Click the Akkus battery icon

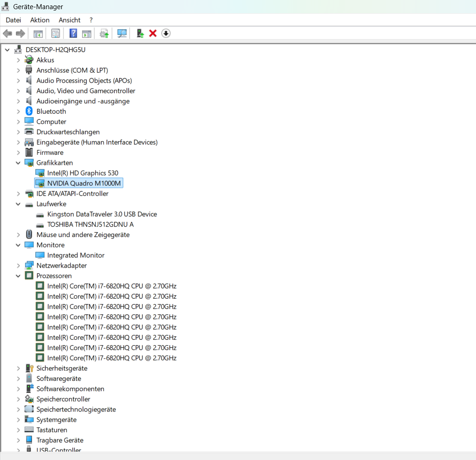pyautogui.click(x=29, y=60)
